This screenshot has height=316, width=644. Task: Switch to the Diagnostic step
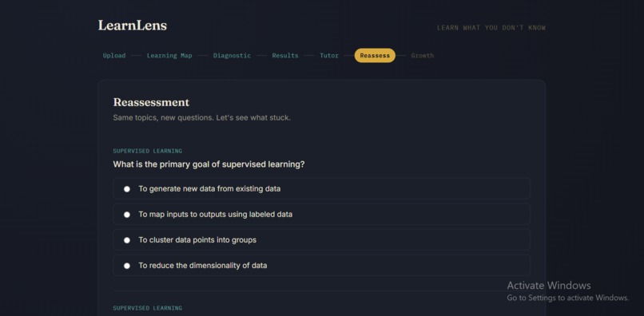point(232,55)
